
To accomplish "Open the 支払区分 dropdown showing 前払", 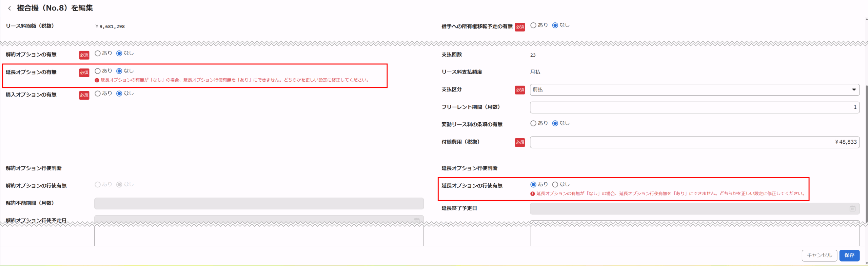I will pos(694,90).
